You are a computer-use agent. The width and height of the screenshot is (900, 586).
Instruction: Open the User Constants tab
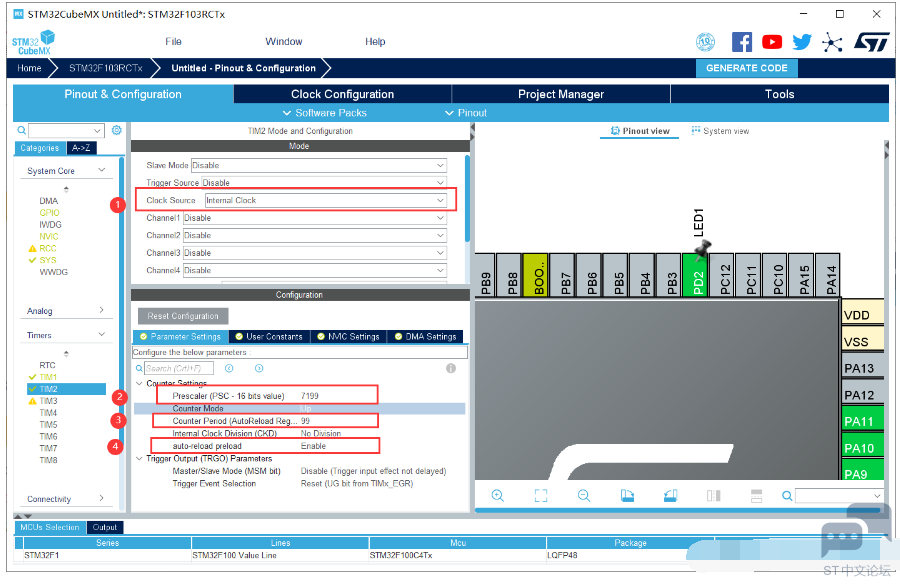(269, 336)
